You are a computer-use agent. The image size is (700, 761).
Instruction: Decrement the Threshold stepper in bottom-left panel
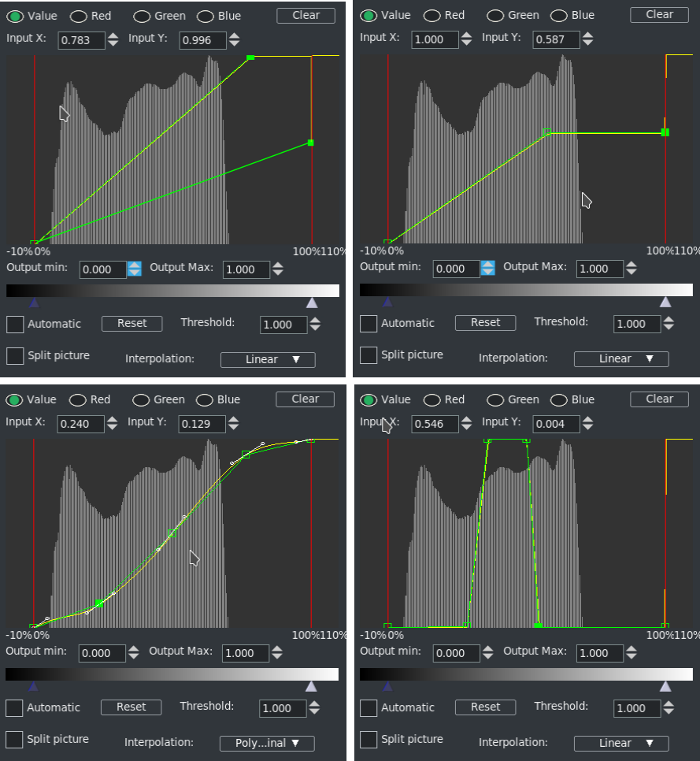click(314, 711)
